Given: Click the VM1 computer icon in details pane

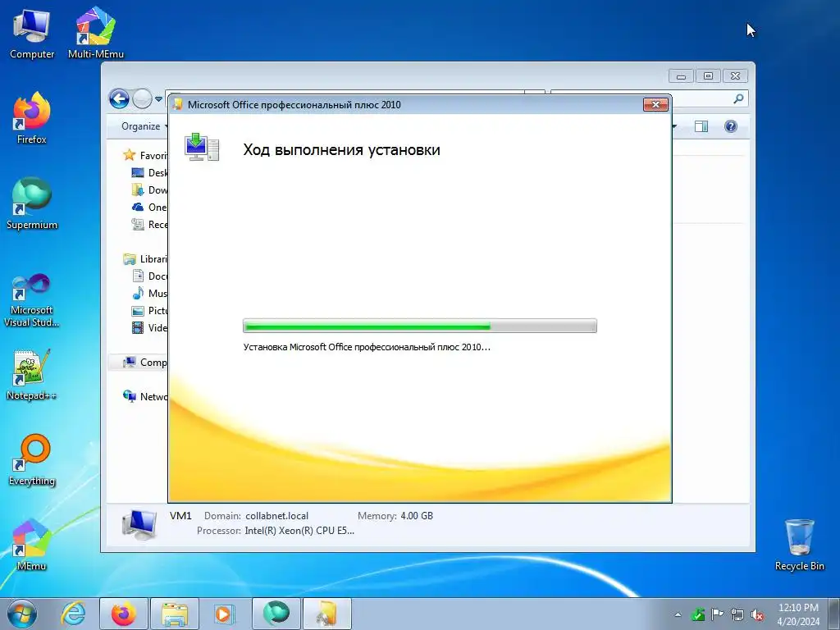Looking at the screenshot, I should pyautogui.click(x=139, y=523).
